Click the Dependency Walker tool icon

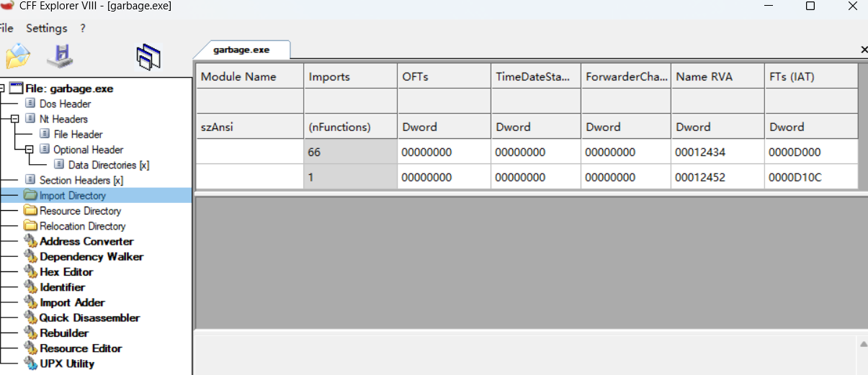point(30,256)
